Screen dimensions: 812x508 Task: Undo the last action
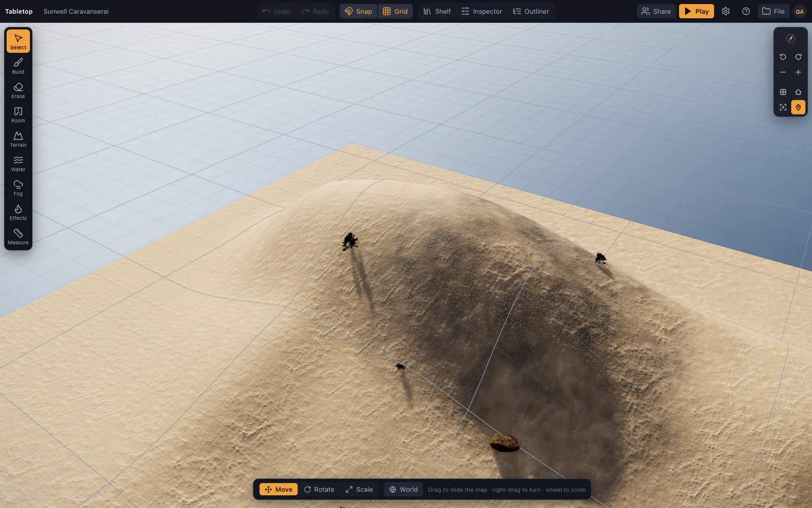pyautogui.click(x=277, y=11)
